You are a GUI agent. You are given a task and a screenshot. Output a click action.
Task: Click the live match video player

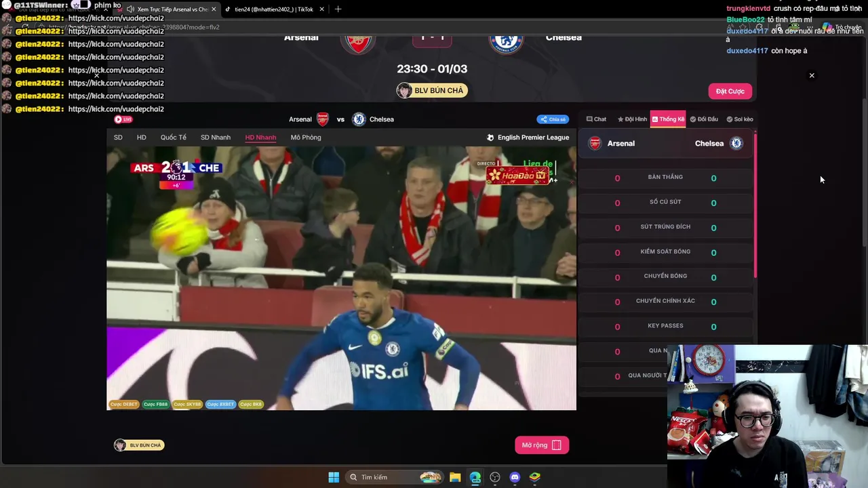point(341,278)
